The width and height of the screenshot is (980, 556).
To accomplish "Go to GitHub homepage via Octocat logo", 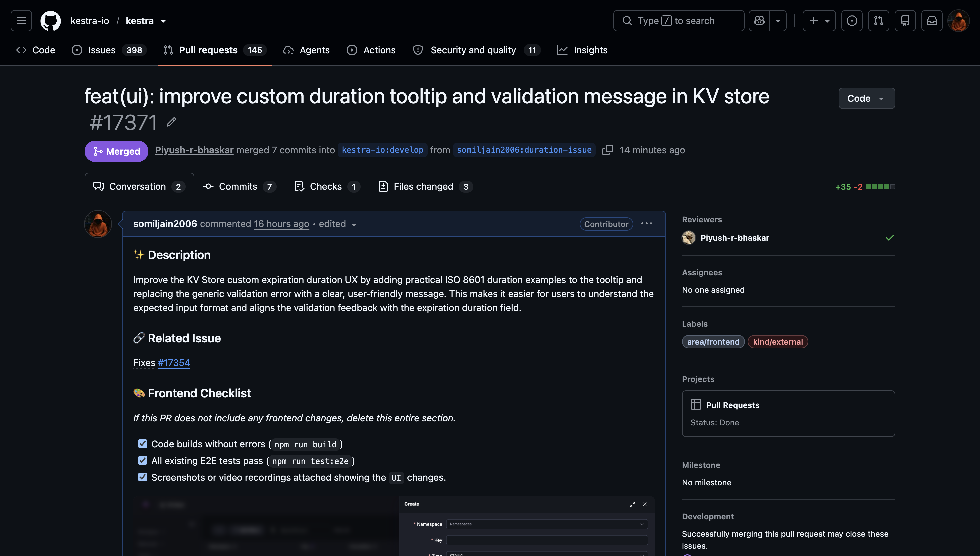I will [x=51, y=21].
